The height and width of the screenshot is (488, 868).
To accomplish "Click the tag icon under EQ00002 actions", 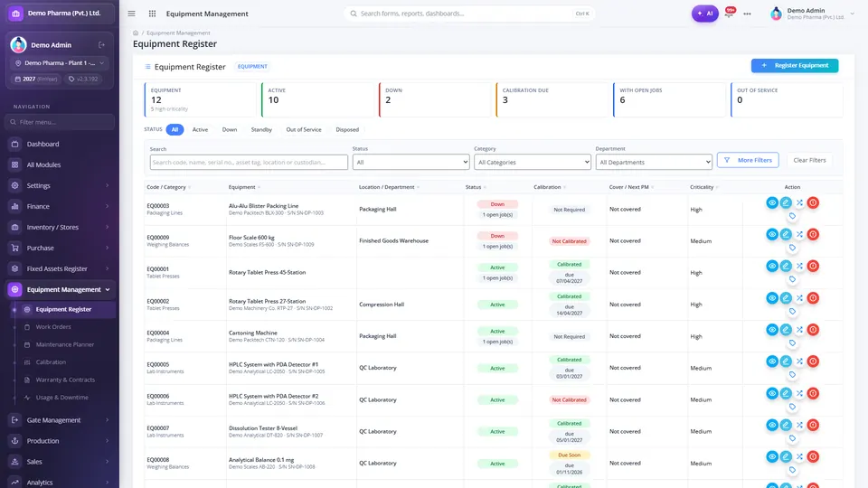I will (792, 312).
